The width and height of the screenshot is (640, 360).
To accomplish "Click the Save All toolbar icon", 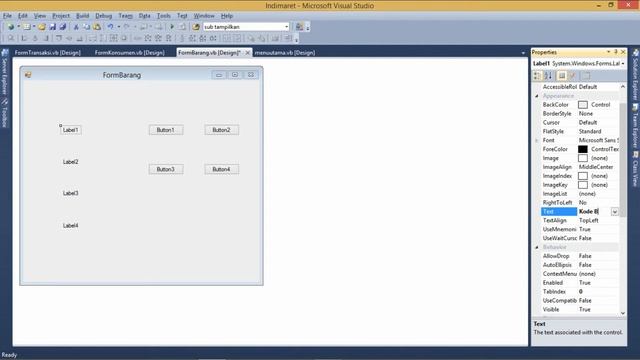I will [x=62, y=27].
